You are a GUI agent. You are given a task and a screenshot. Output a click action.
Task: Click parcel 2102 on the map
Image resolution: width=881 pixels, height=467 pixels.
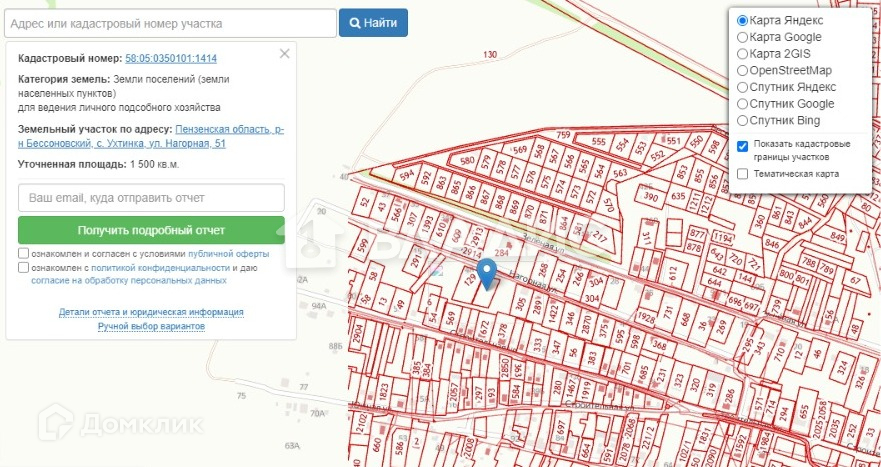[x=362, y=424]
